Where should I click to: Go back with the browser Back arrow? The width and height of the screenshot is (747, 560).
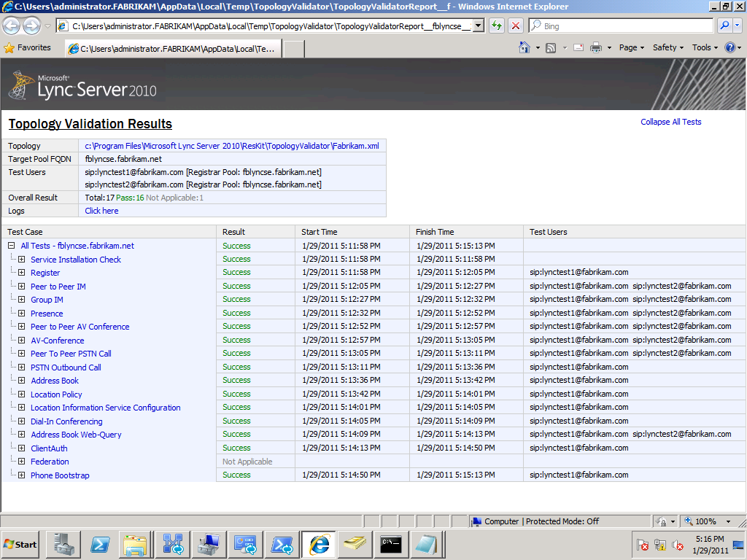coord(12,26)
